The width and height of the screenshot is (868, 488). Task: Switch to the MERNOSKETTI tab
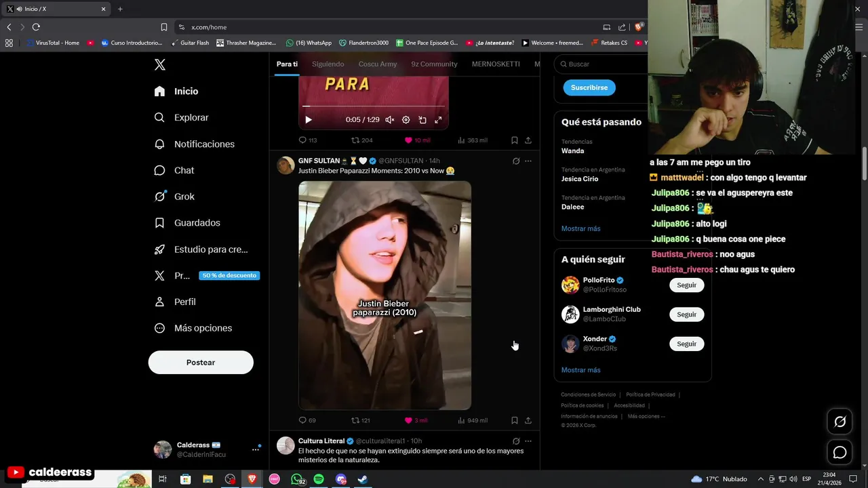coord(496,64)
